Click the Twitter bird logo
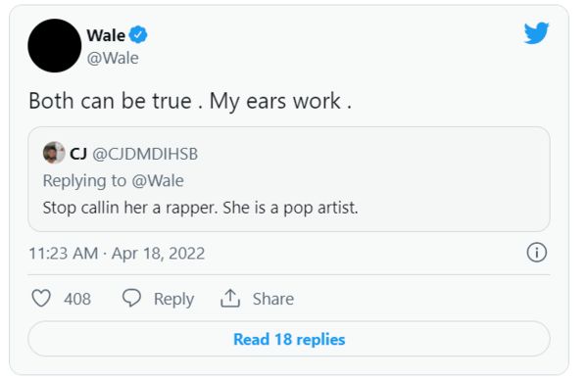The height and width of the screenshot is (379, 588). click(x=536, y=33)
